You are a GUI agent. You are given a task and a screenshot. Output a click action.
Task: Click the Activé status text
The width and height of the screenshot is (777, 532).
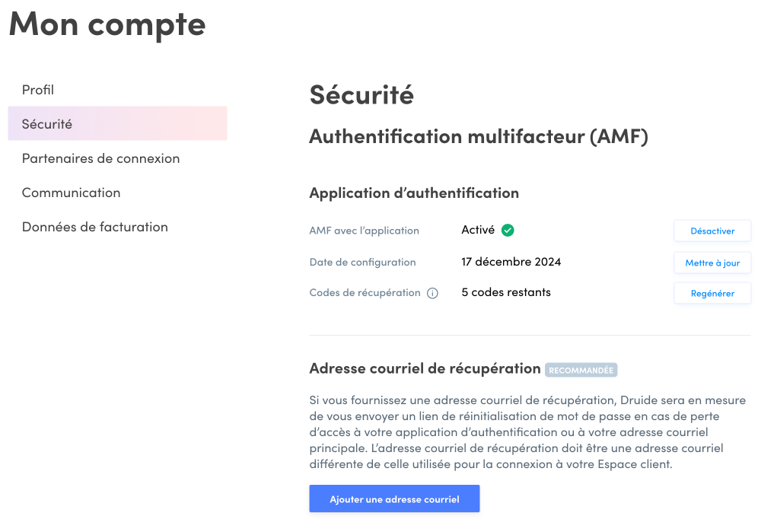point(478,230)
